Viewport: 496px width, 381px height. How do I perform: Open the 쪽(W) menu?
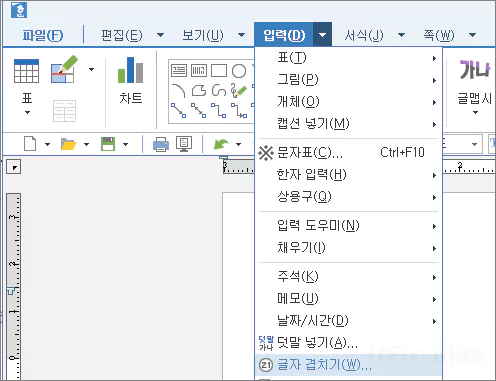pos(439,35)
